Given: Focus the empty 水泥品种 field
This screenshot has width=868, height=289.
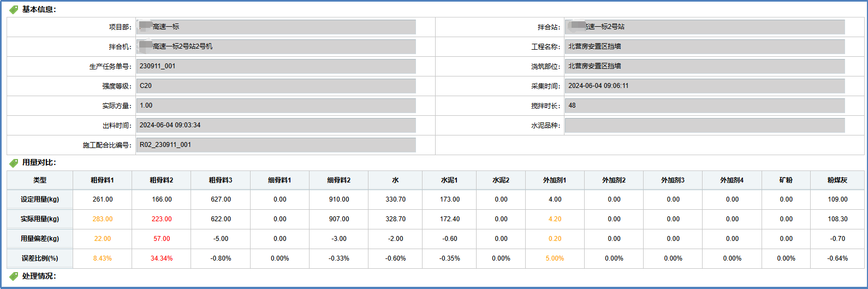Looking at the screenshot, I should (x=704, y=125).
